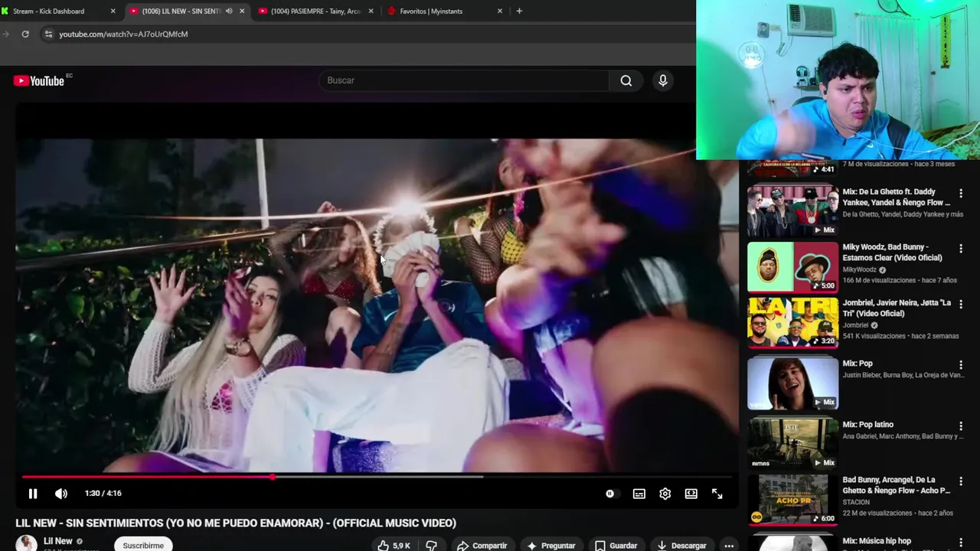Open more actions three-dot menu under video
This screenshot has height=551, width=980.
pos(729,545)
